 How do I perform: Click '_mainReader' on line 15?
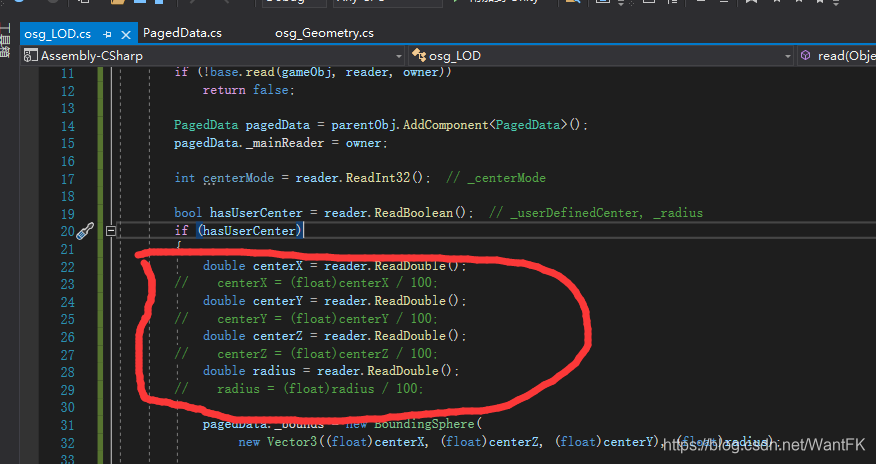tap(285, 142)
